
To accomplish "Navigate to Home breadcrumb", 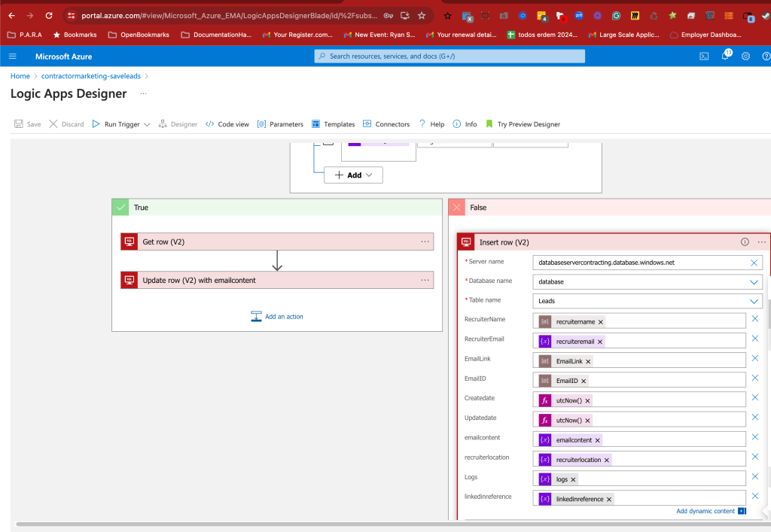I will 20,76.
